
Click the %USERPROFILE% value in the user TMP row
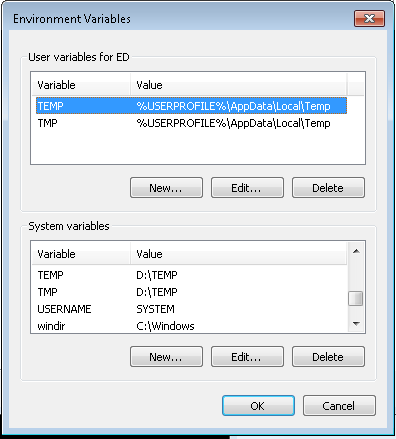233,123
